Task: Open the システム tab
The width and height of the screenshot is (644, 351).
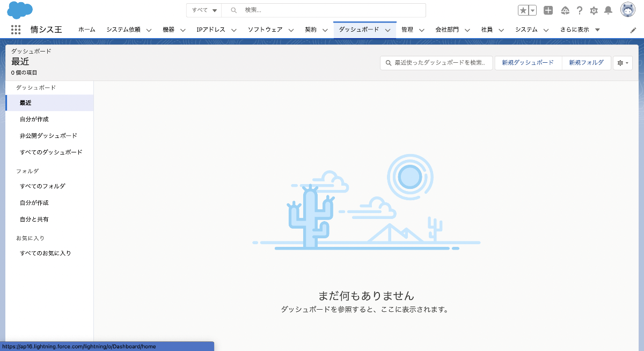Action: point(526,30)
